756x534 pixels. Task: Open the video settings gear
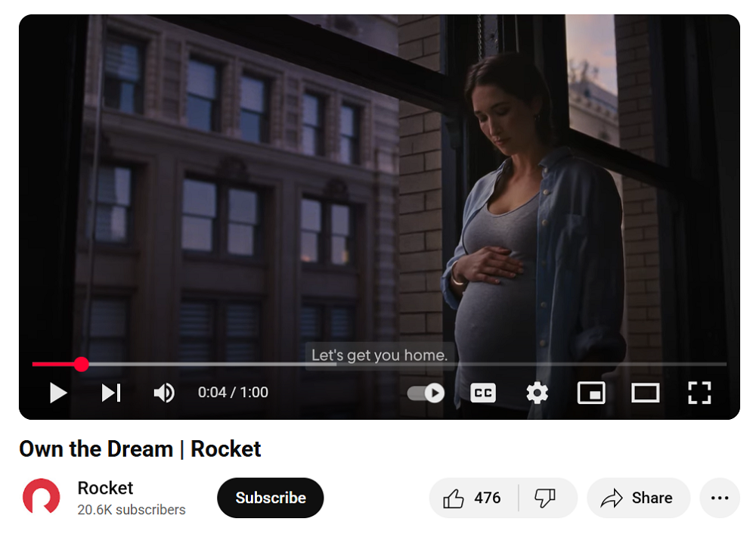pyautogui.click(x=537, y=393)
